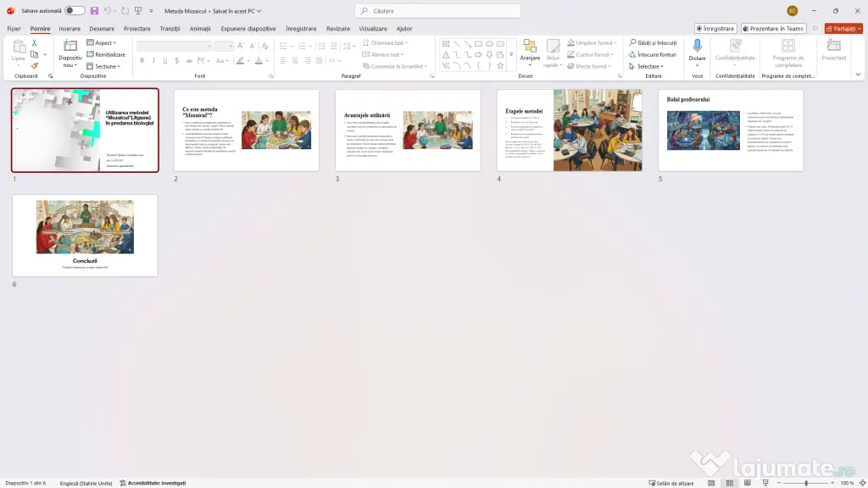Click the Copy icon in Clipboard group
Viewport: 868px width, 488px height.
coord(34,54)
